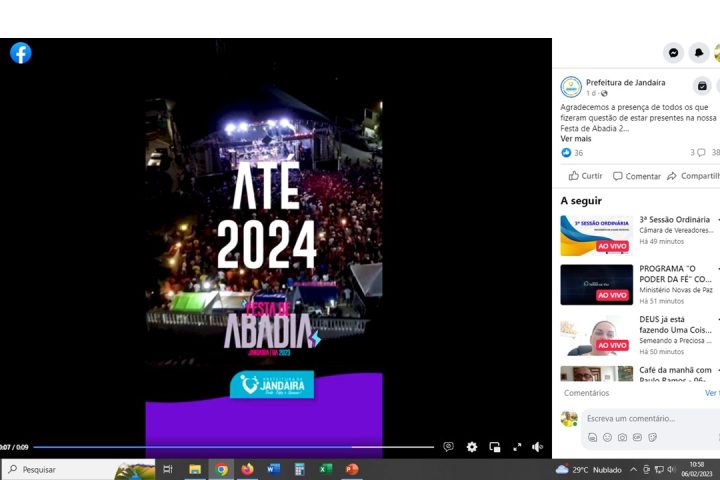Open the 3ª Sessão Ordinária video thumbnail
Screen dimensions: 720x480
coord(596,236)
